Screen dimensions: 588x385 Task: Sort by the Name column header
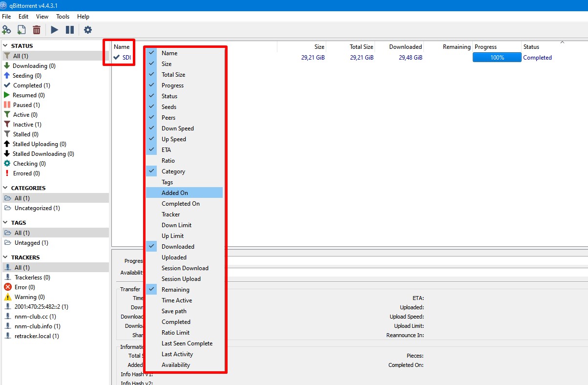[x=122, y=47]
